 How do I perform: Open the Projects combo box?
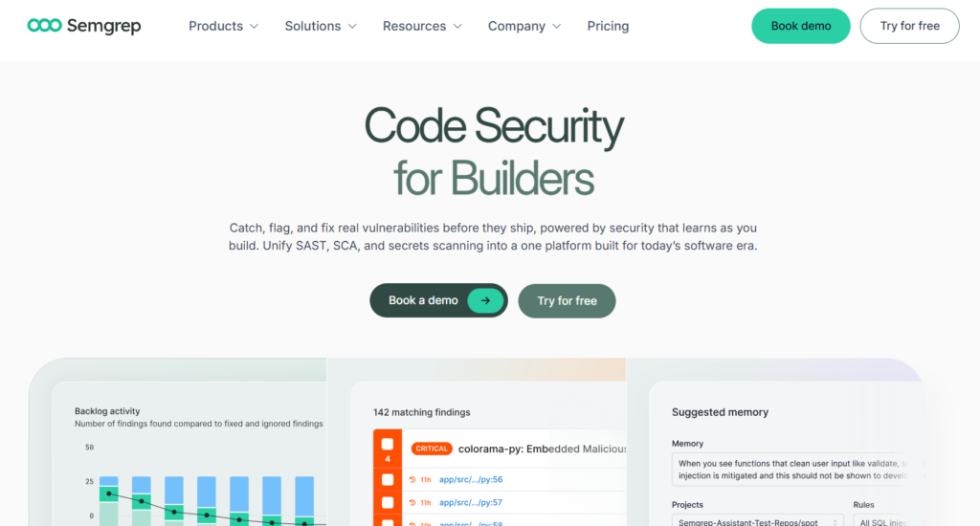coord(756,521)
